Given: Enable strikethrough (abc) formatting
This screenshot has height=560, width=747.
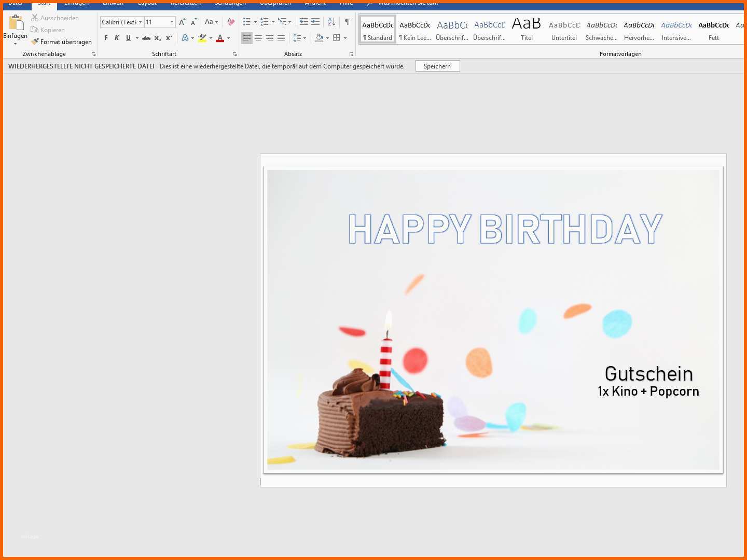Looking at the screenshot, I should pyautogui.click(x=147, y=37).
